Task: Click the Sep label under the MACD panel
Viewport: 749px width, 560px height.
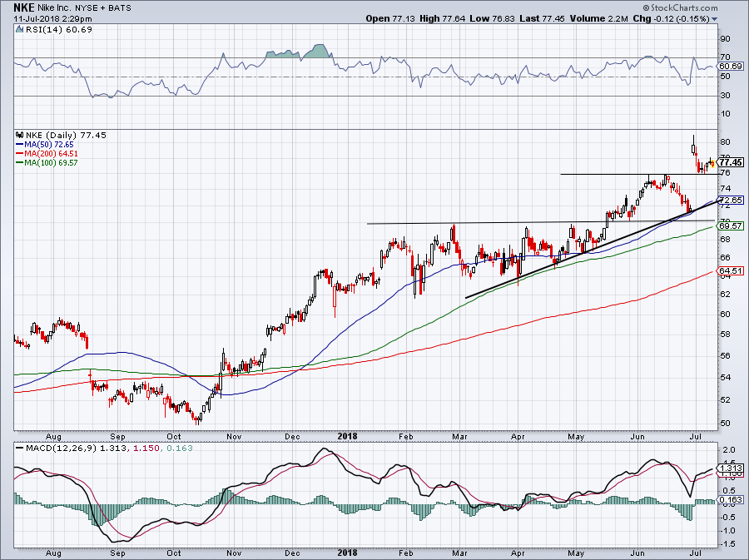Action: click(117, 553)
